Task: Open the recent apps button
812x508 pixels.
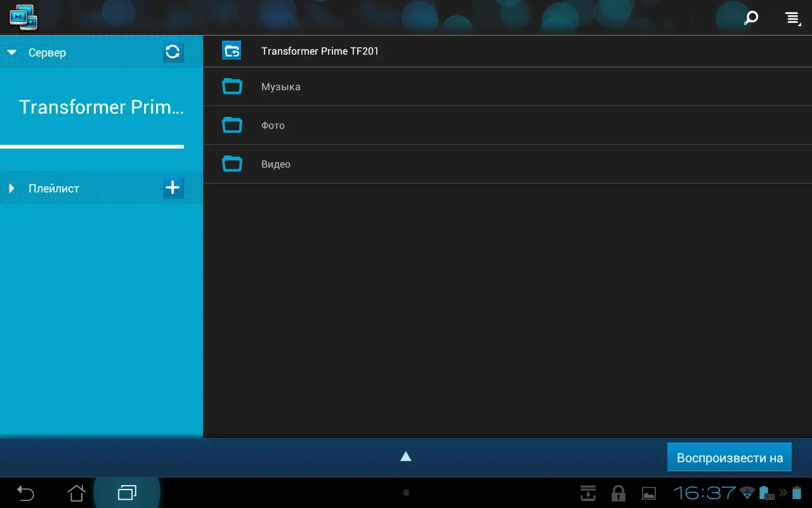Action: coord(127,493)
